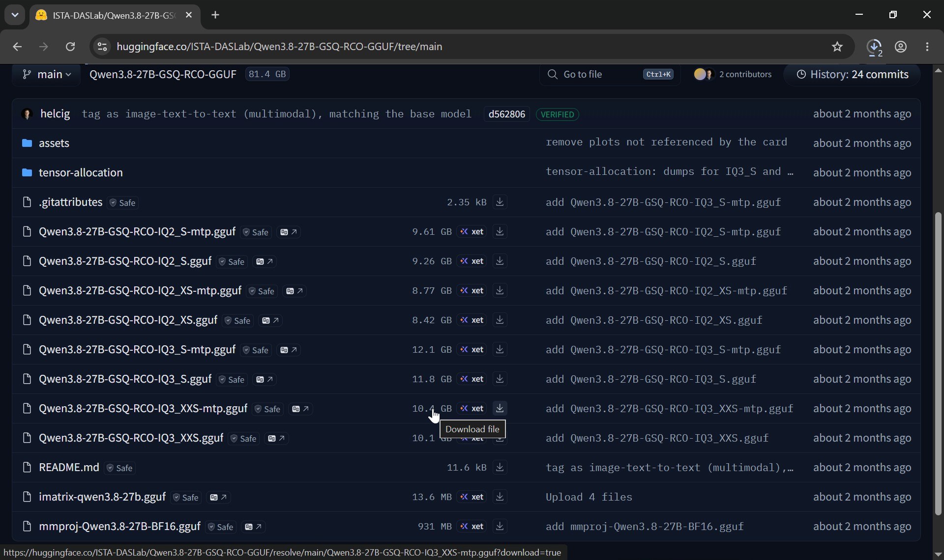
Task: Click the Go to file search field
Action: coord(610,74)
